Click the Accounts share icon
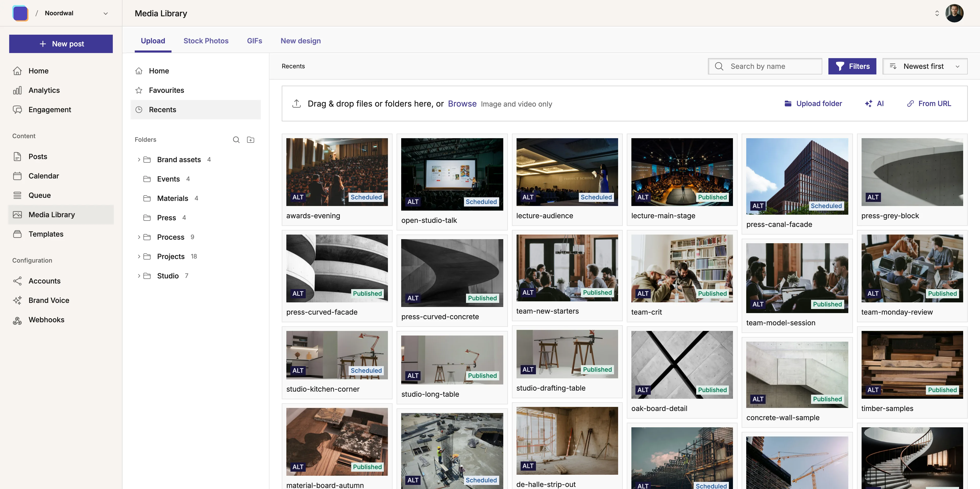The width and height of the screenshot is (980, 489). click(x=17, y=281)
